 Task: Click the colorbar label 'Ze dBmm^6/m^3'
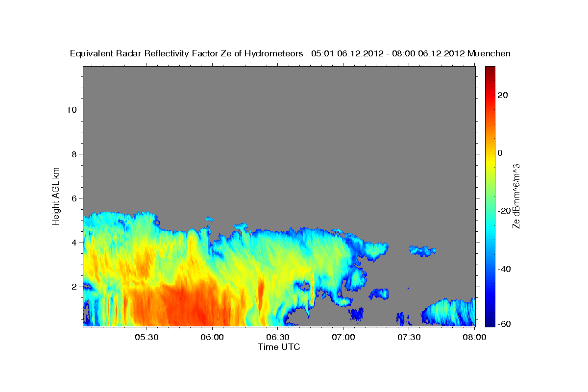pos(516,196)
